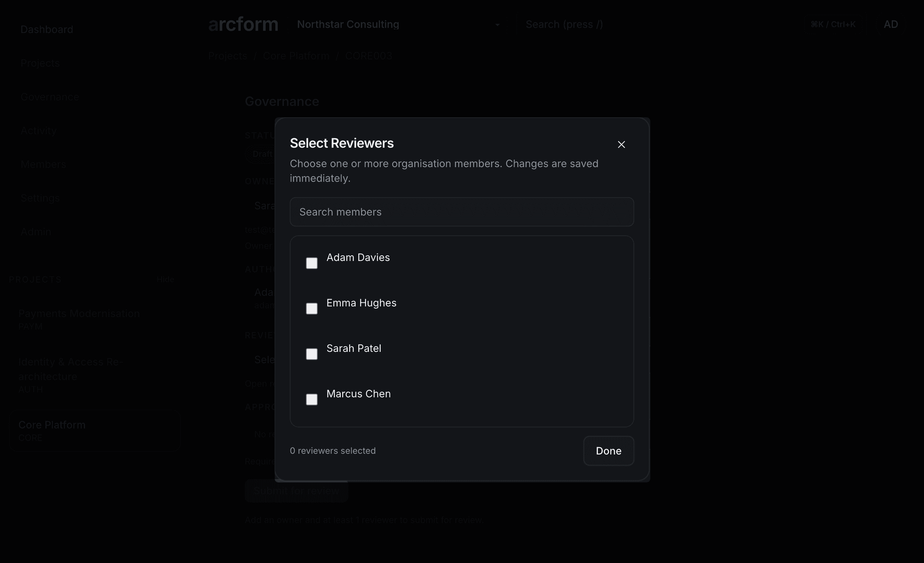Click the Search members input field
The width and height of the screenshot is (924, 563).
tap(461, 211)
